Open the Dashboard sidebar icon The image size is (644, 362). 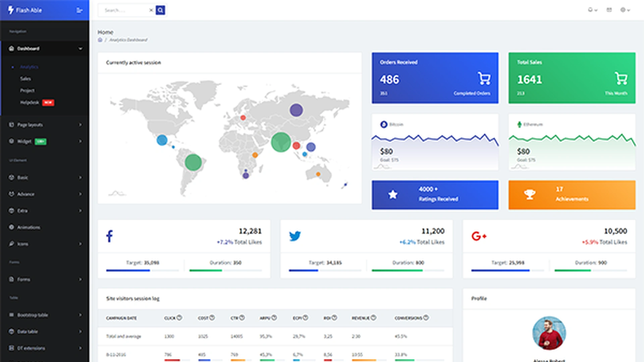[x=12, y=49]
